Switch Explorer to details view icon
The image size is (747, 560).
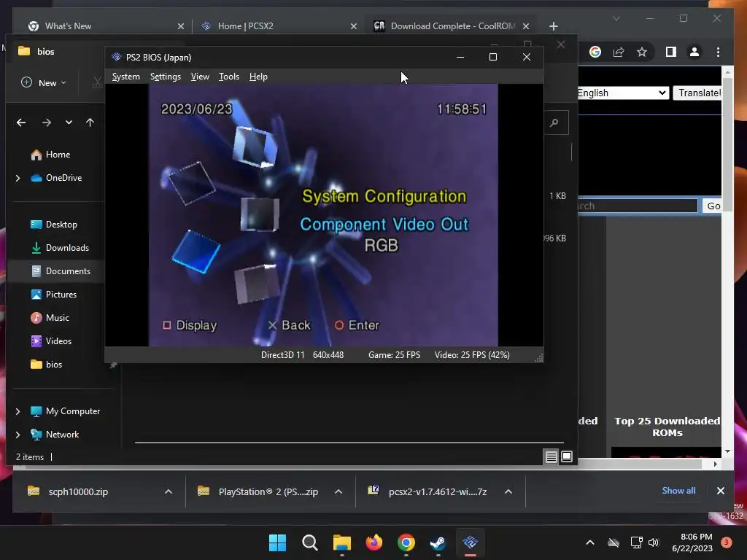point(551,457)
